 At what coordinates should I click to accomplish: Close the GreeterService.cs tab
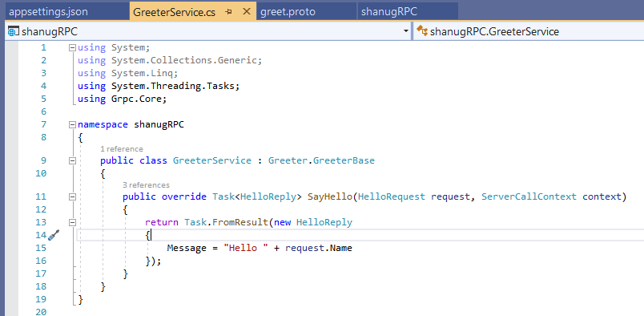[x=247, y=11]
